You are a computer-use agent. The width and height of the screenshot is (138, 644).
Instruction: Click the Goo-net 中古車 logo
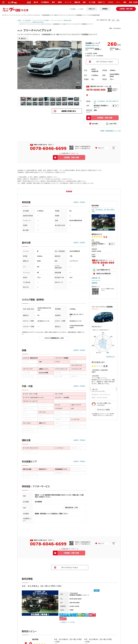[x=15, y=10]
